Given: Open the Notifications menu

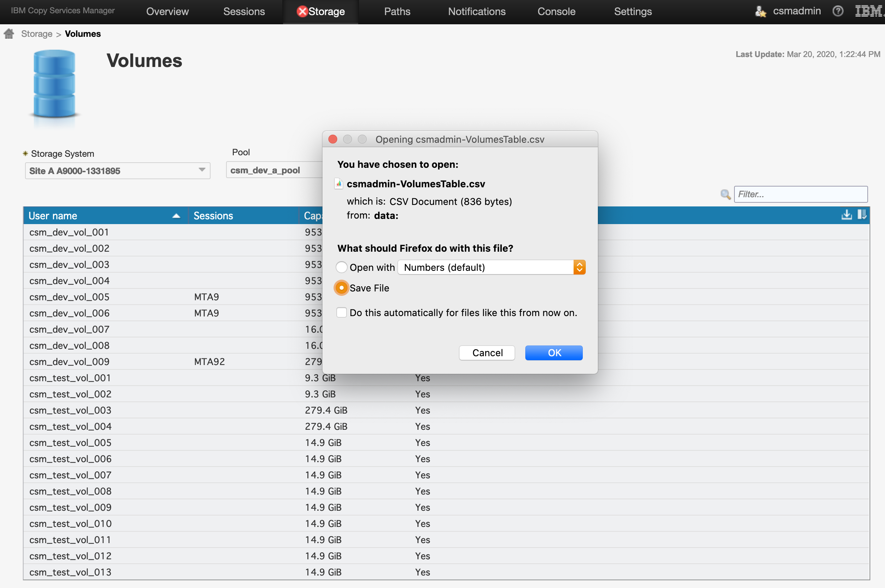Looking at the screenshot, I should 477,12.
